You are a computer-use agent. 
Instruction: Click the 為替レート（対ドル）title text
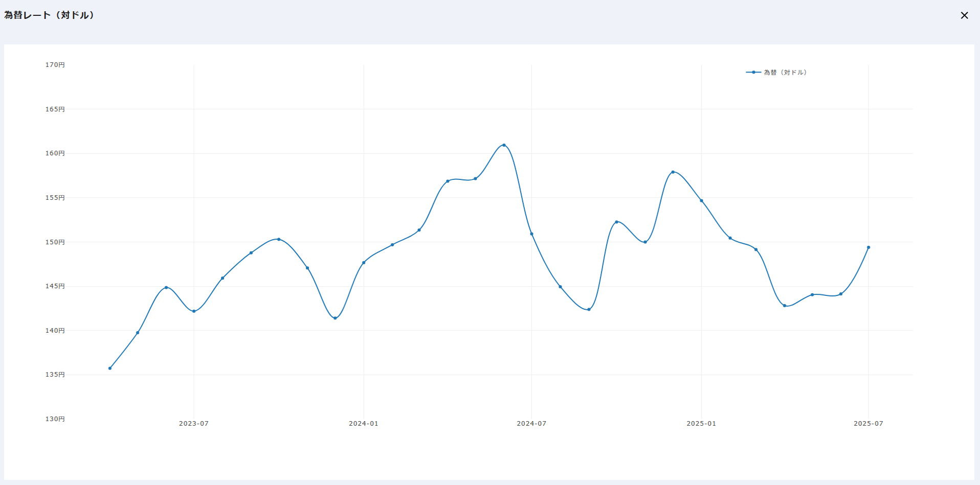pyautogui.click(x=50, y=15)
